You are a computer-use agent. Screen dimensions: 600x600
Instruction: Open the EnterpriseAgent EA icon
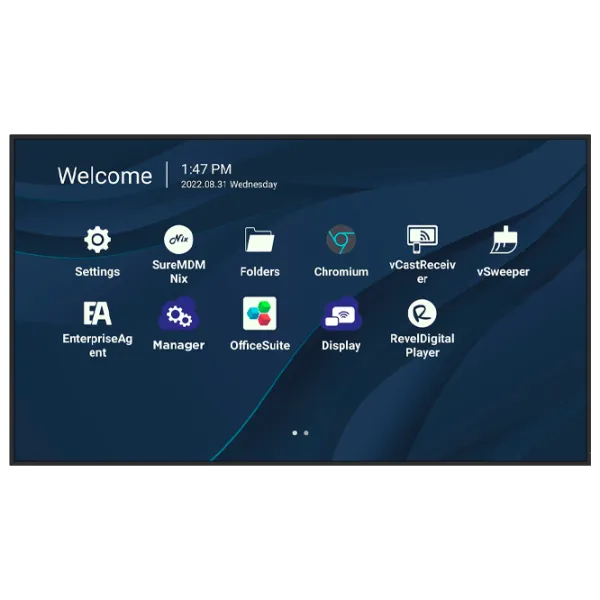97,313
